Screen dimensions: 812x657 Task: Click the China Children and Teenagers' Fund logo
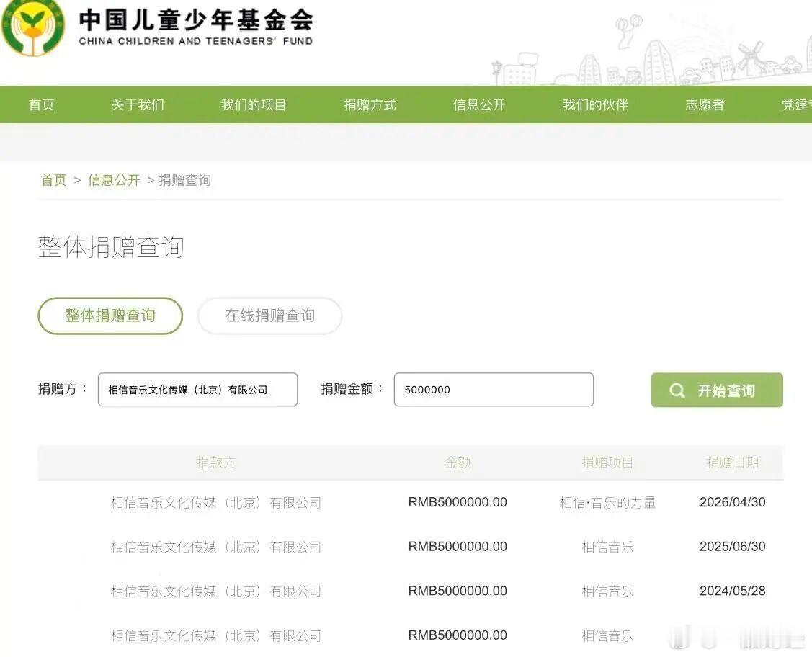(x=33, y=27)
